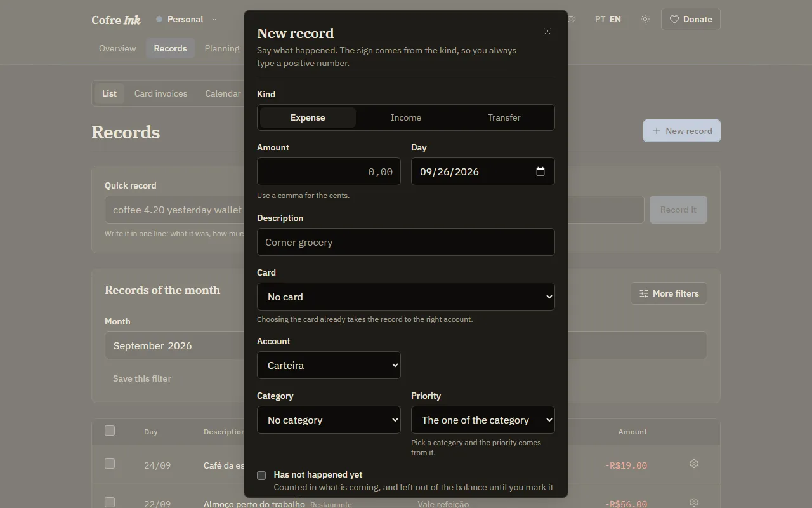Click the Day date field
The height and width of the screenshot is (508, 812).
click(483, 171)
